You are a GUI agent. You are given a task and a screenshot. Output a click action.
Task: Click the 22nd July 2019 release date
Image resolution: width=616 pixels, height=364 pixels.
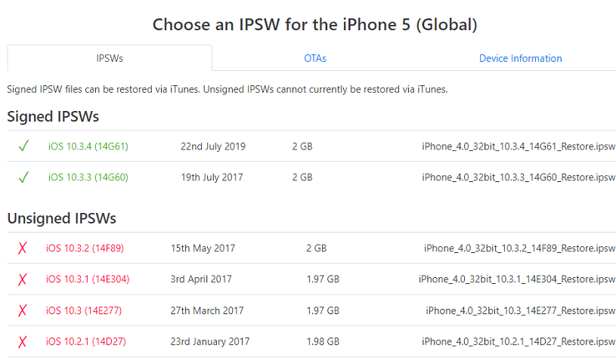tap(213, 147)
